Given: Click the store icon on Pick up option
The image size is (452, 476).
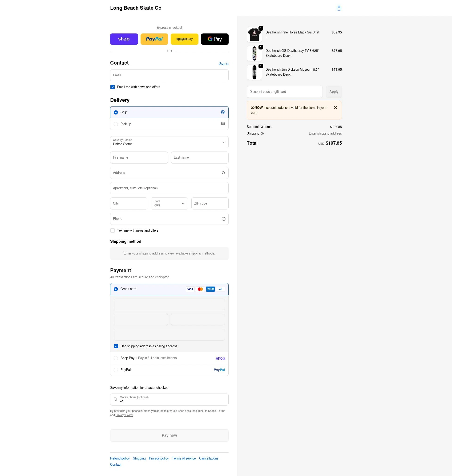Looking at the screenshot, I should [x=222, y=124].
